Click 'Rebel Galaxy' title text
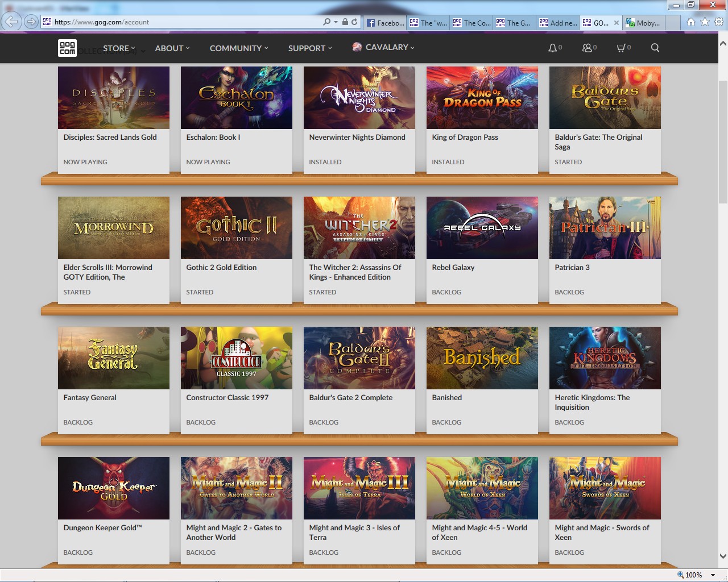728x582 pixels. point(453,268)
